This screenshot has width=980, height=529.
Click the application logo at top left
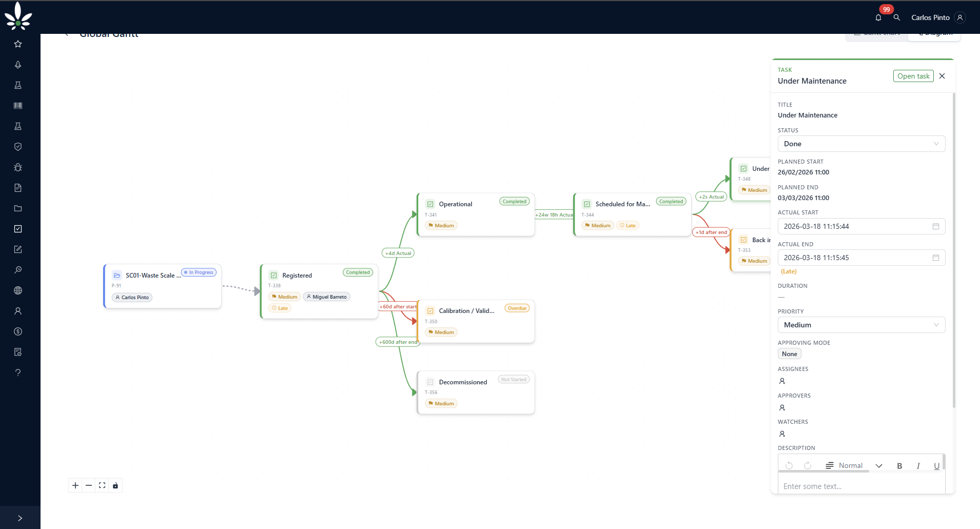point(18,16)
